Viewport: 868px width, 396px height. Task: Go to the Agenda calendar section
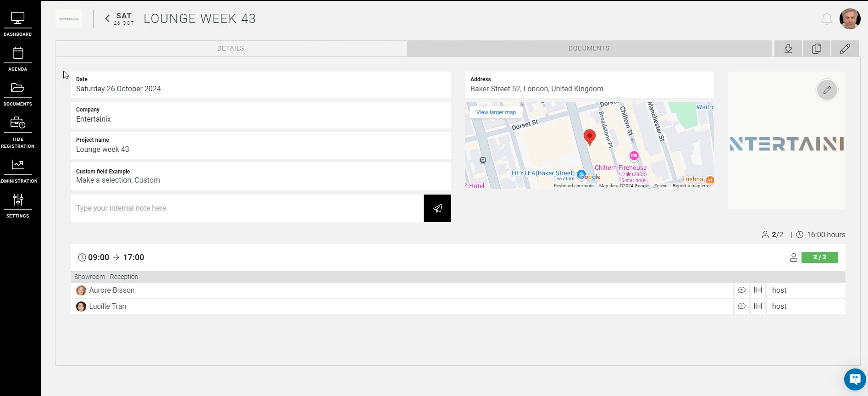[x=17, y=58]
